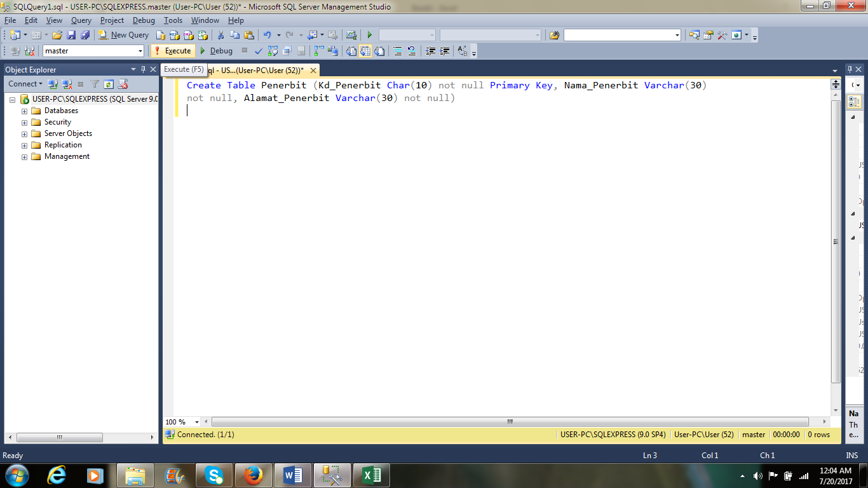Image resolution: width=868 pixels, height=488 pixels.
Task: Expand the Security folder
Action: pyautogui.click(x=24, y=121)
